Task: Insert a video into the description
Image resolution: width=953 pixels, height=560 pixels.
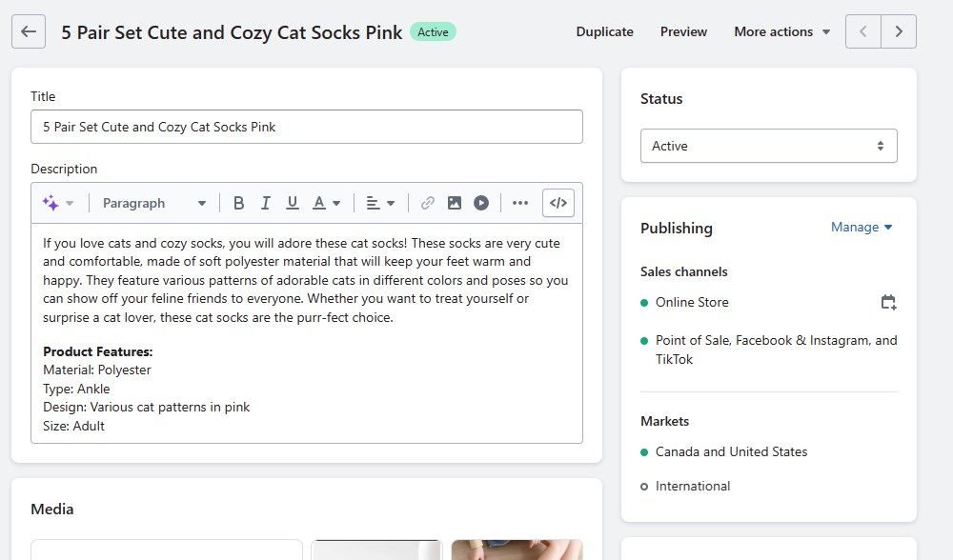Action: (481, 203)
